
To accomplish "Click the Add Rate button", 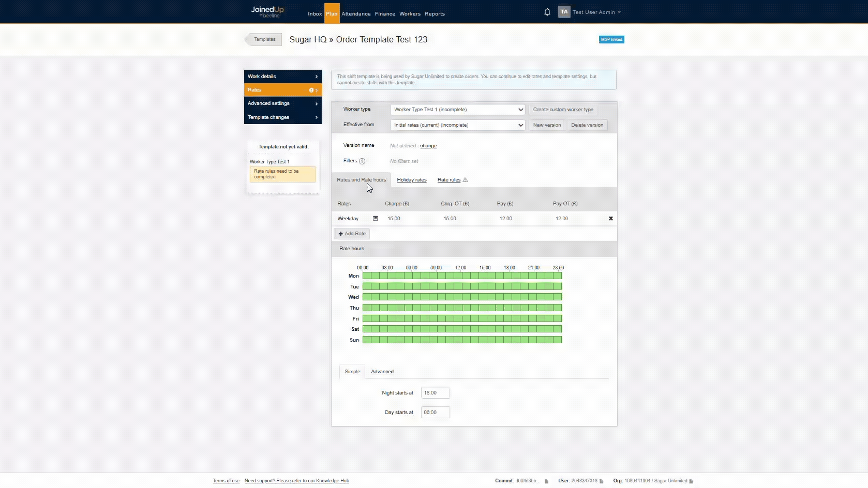I will [x=352, y=234].
